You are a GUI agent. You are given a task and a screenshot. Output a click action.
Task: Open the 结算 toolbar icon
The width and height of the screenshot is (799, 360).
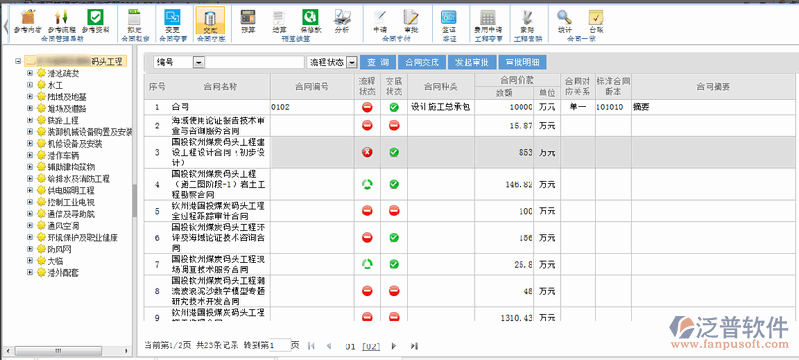coord(279,18)
